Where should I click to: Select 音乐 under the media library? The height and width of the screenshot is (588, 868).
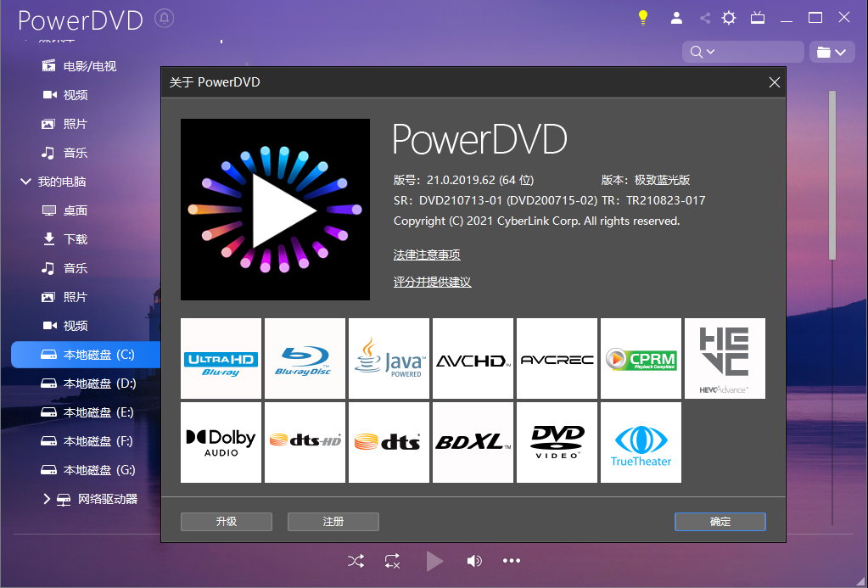(64, 153)
